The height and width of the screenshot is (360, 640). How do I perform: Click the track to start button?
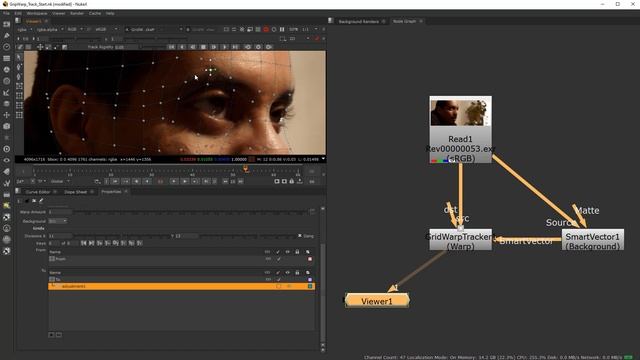point(172,47)
